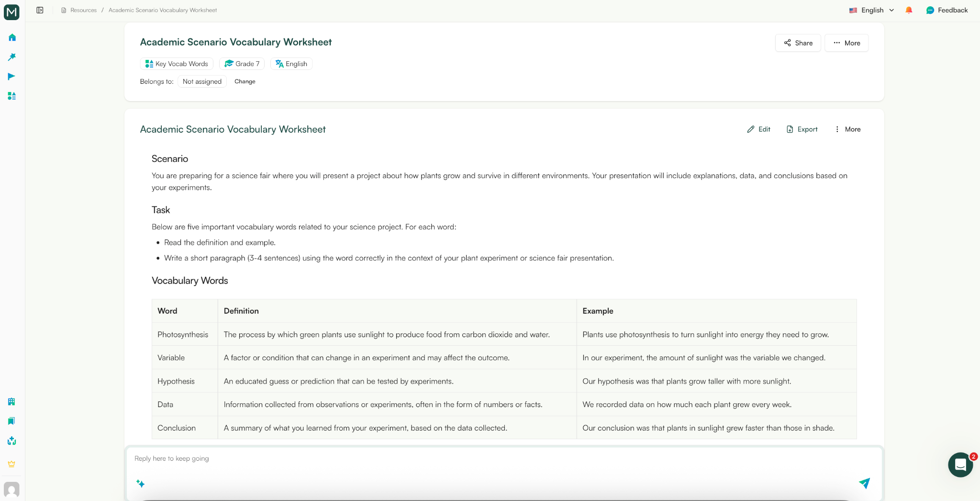Image resolution: width=980 pixels, height=501 pixels.
Task: Open the resources grid icon in sidebar
Action: coord(11,96)
